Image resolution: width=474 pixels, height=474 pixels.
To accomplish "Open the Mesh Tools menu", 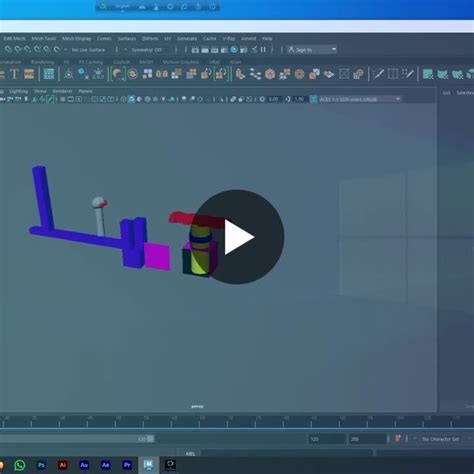I will click(x=44, y=39).
